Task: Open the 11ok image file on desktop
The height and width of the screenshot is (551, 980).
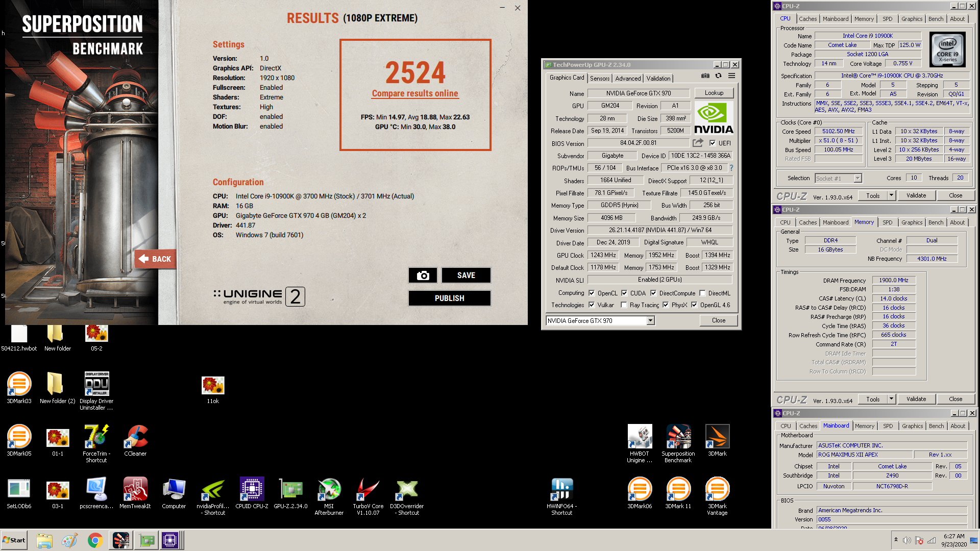Action: tap(213, 390)
